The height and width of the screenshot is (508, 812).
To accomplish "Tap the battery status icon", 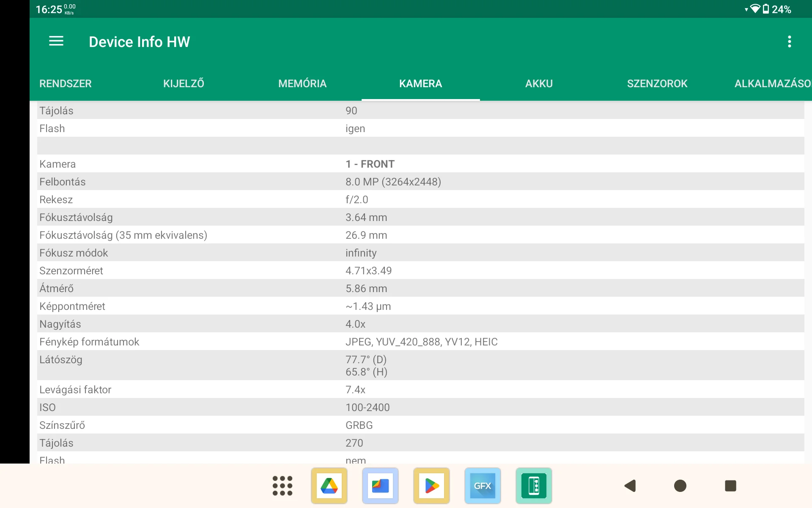I will (766, 9).
